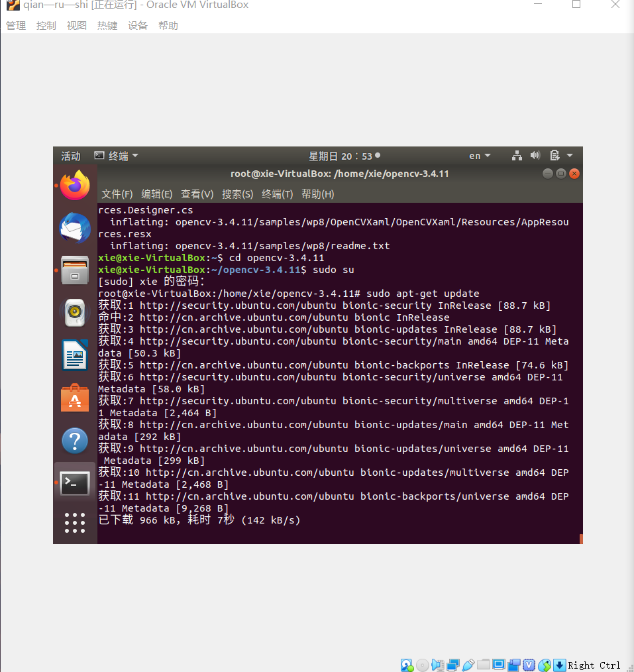The width and height of the screenshot is (634, 672).
Task: Click the network adapters status icon
Action: point(453,665)
